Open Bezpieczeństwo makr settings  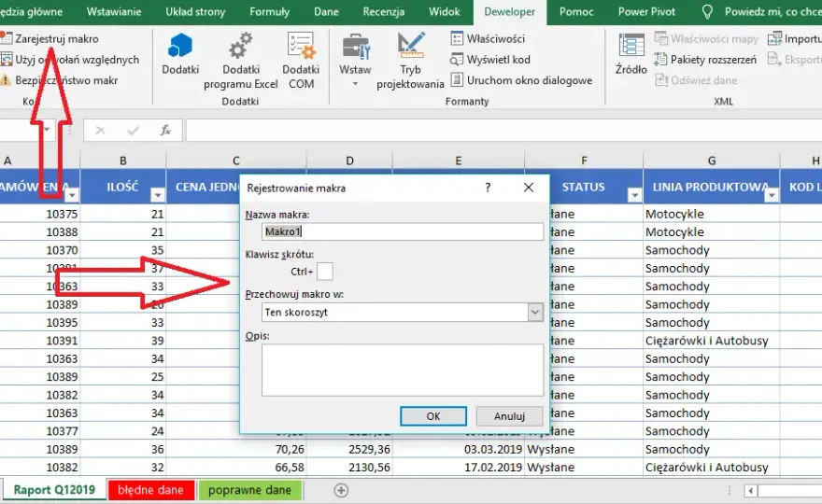59,80
